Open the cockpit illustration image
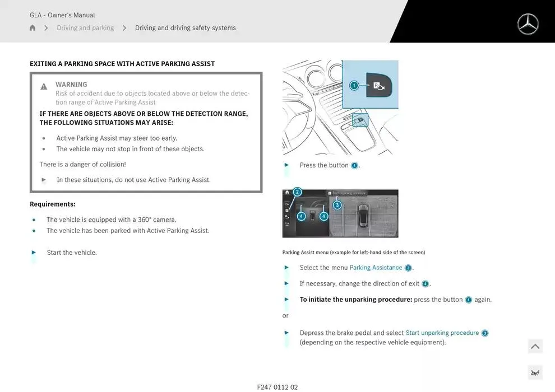Image resolution: width=555 pixels, height=392 pixels. pos(340,108)
